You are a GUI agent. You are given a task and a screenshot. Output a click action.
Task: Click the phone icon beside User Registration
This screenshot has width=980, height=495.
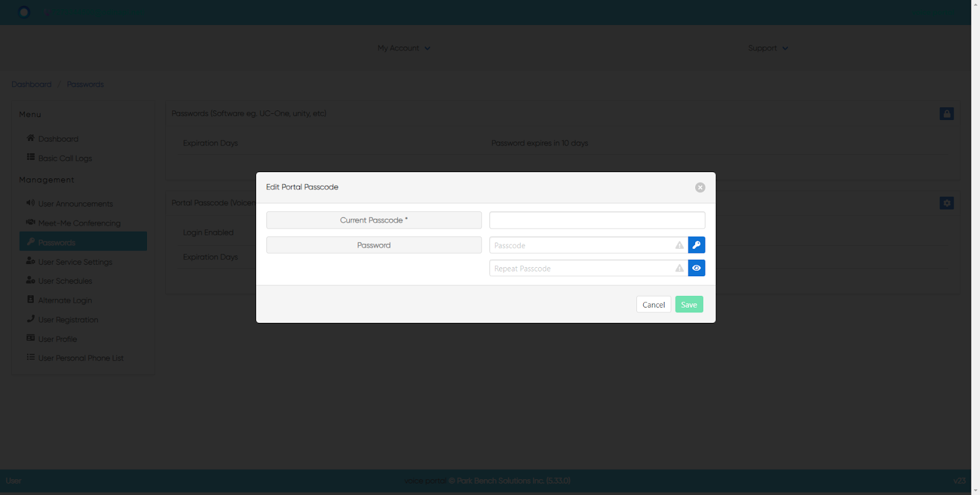31,319
